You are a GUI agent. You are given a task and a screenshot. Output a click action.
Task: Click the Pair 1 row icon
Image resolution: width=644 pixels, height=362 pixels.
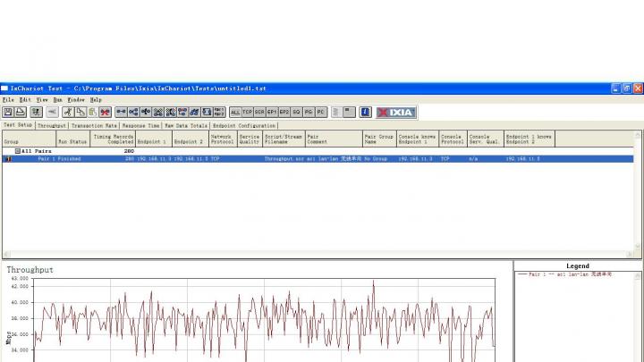click(8, 159)
